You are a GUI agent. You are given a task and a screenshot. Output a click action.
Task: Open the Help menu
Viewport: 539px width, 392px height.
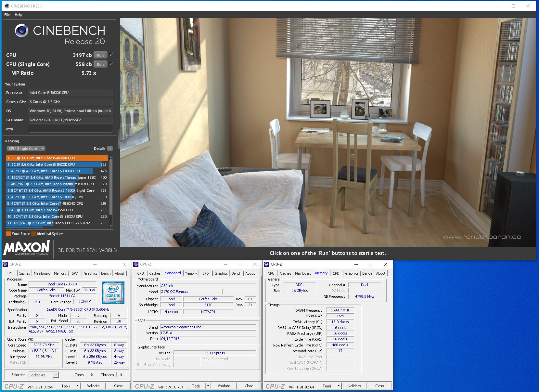(19, 15)
